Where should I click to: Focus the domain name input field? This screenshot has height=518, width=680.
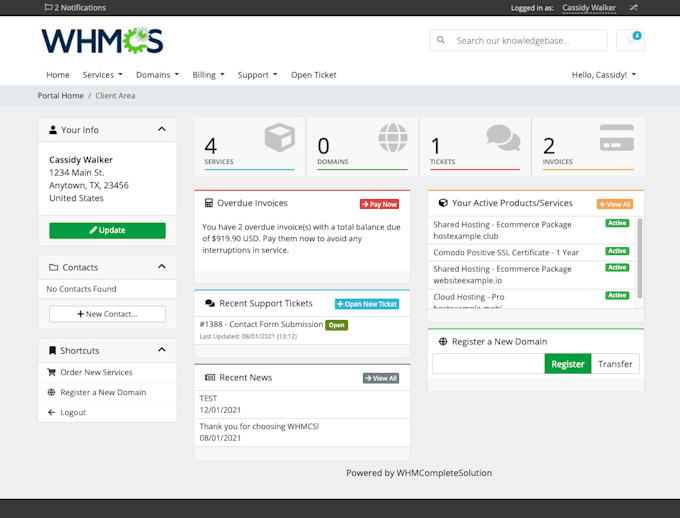pyautogui.click(x=488, y=364)
